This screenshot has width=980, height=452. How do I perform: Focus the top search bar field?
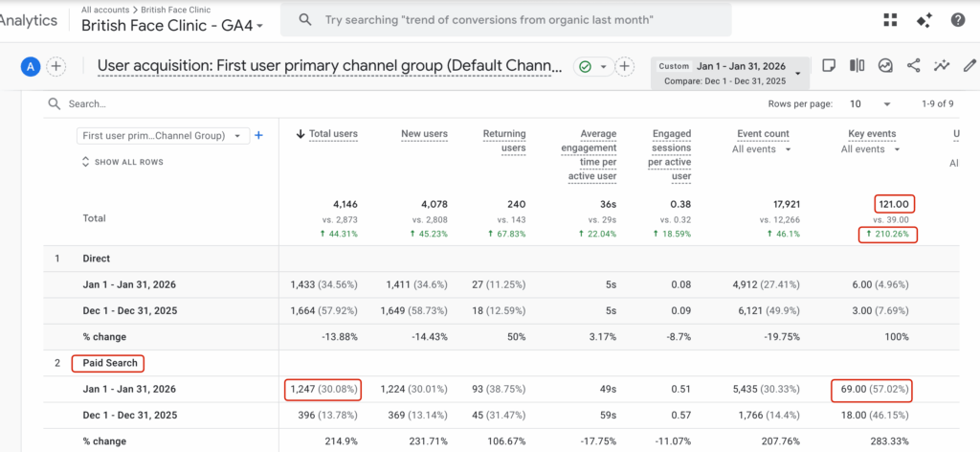(506, 20)
